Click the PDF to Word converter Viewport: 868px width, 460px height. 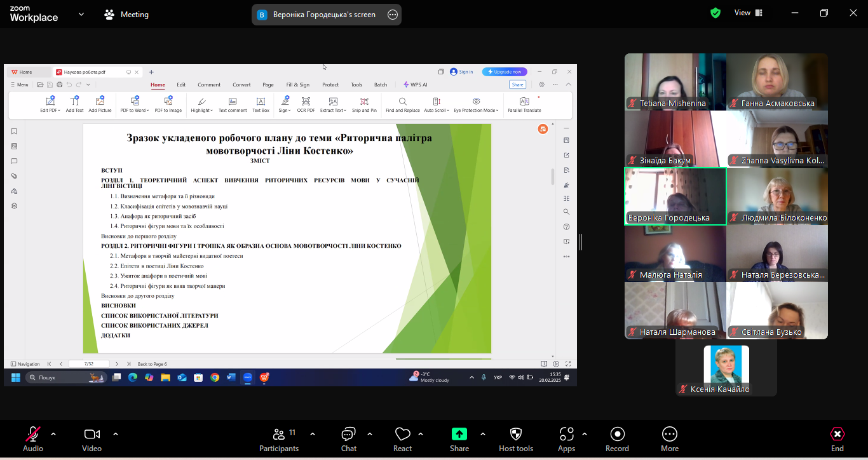point(135,105)
